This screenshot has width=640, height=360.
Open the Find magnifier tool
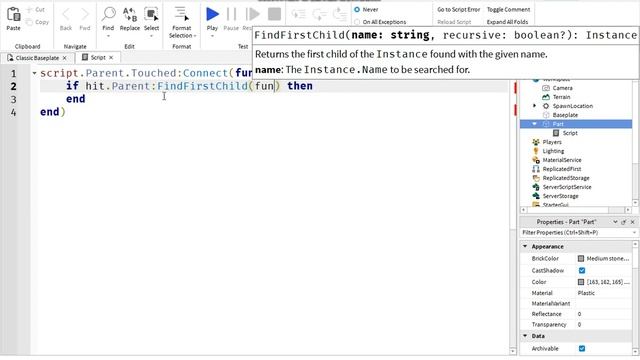[x=108, y=14]
